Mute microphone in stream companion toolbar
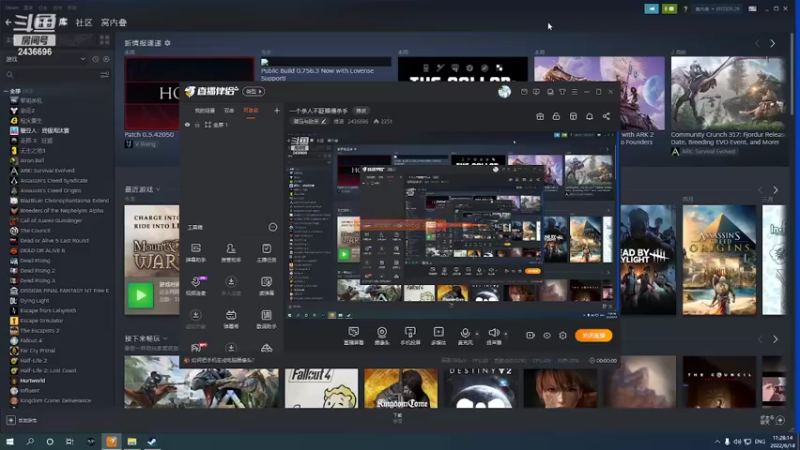 click(465, 335)
